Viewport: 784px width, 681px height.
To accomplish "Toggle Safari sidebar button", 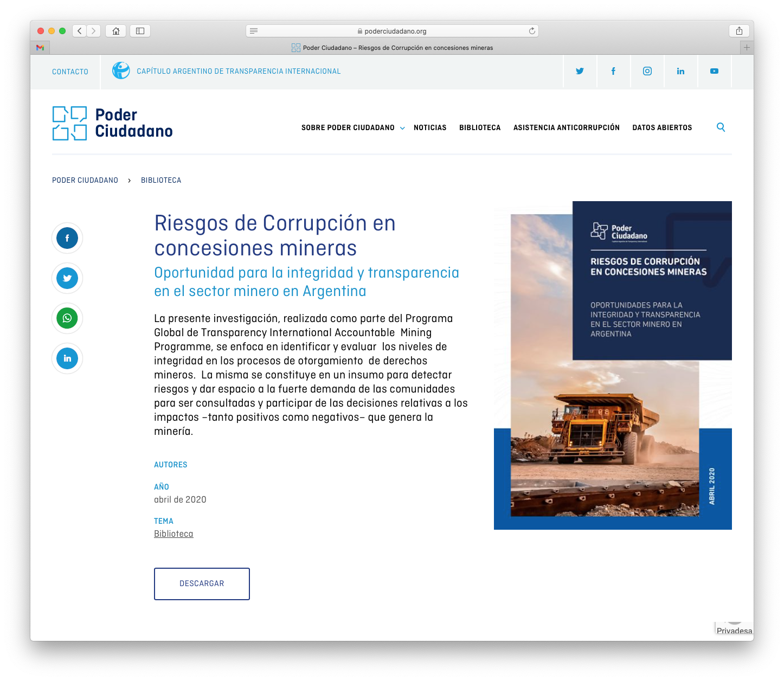I will (140, 31).
